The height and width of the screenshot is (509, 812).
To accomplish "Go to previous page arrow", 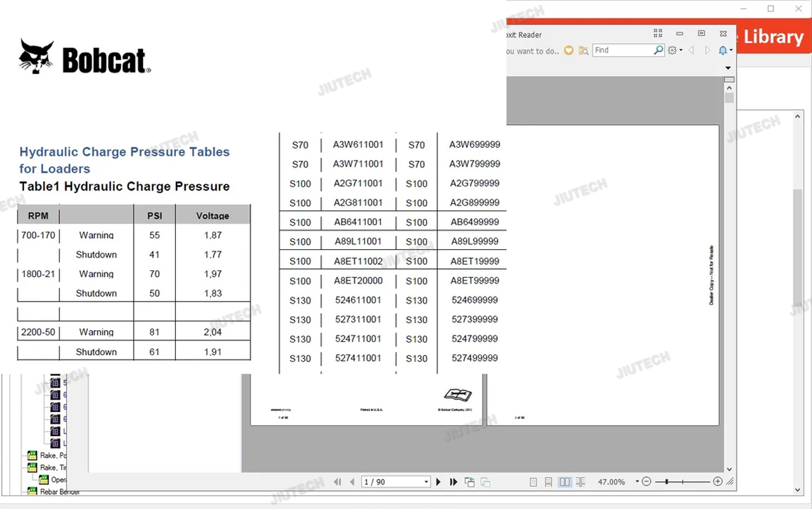I will pos(352,482).
